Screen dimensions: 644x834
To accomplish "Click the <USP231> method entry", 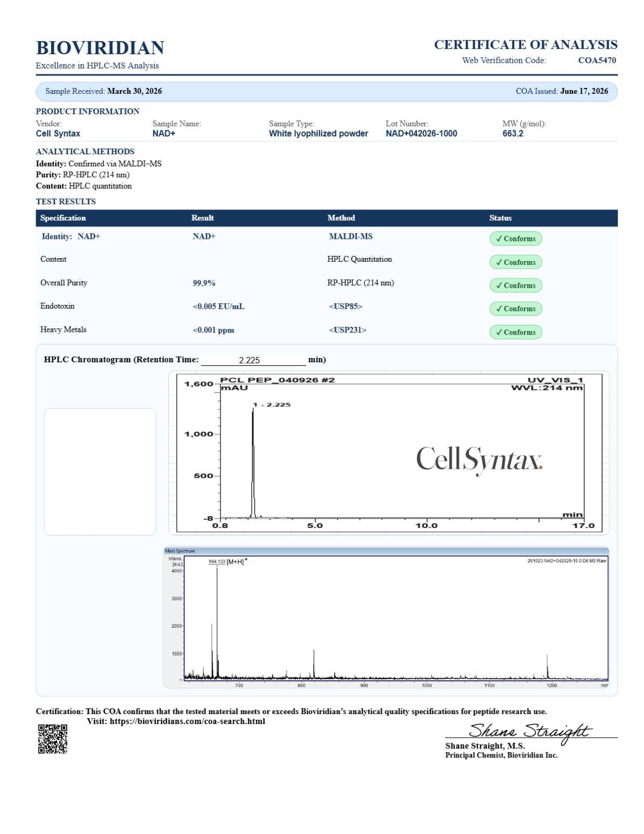I will click(348, 330).
